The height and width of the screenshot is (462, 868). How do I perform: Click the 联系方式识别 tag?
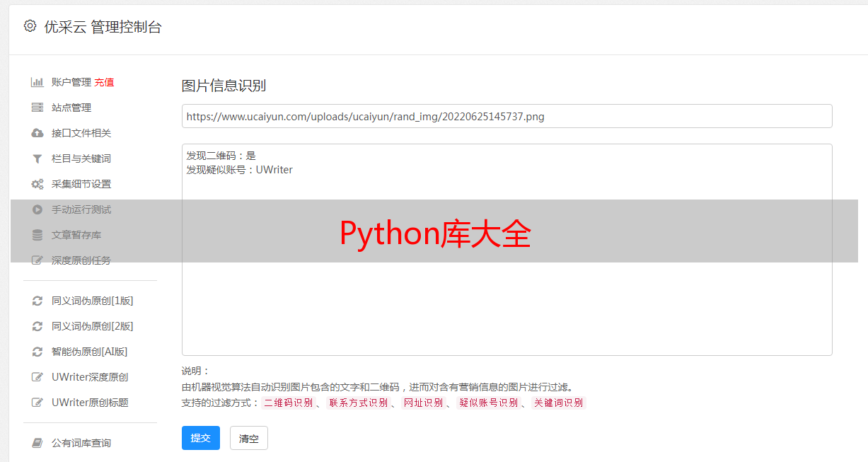358,403
